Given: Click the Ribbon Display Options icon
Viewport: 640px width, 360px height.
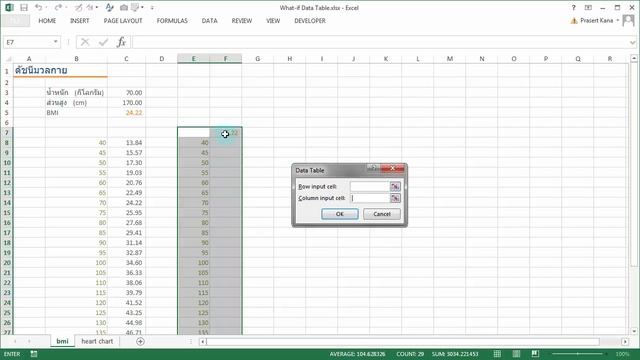Looking at the screenshot, I should coord(588,8).
